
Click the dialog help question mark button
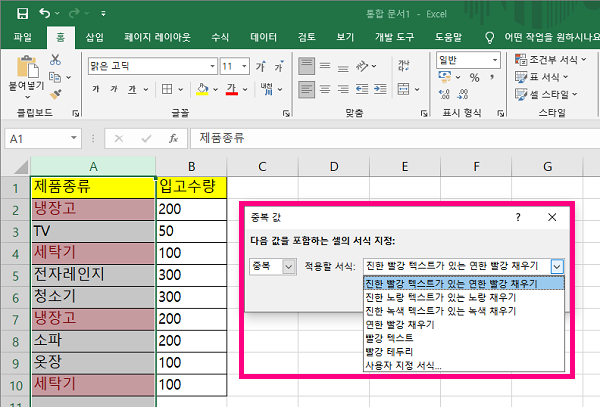click(518, 217)
